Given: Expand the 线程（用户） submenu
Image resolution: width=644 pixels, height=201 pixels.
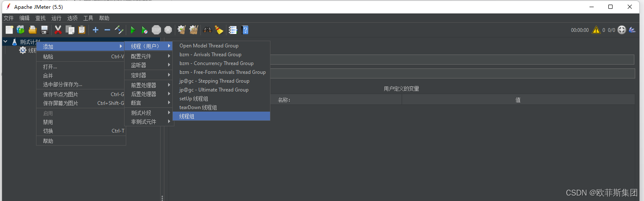Looking at the screenshot, I should (x=149, y=46).
